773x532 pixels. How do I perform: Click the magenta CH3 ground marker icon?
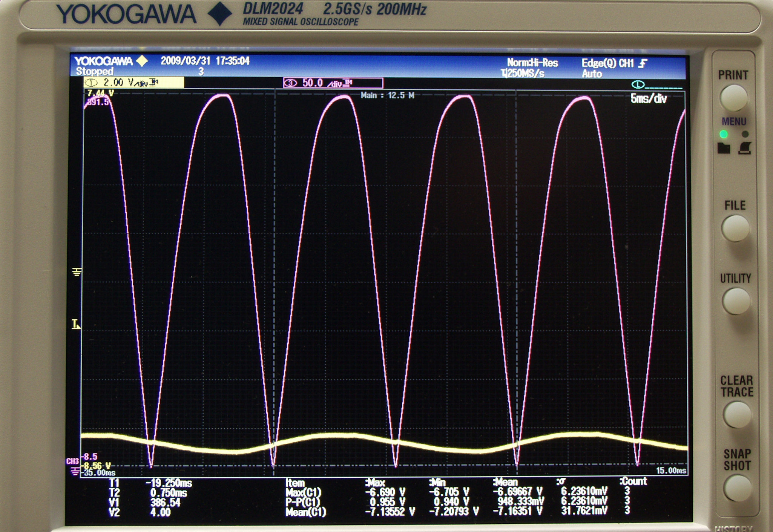[x=75, y=471]
